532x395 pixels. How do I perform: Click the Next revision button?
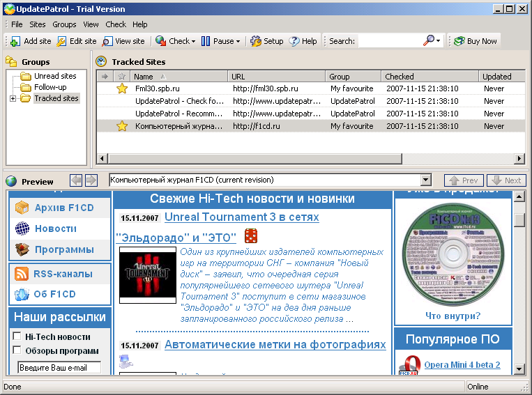(506, 180)
